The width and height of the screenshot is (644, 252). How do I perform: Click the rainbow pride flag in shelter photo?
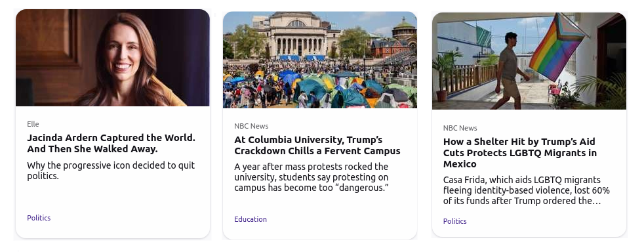click(557, 47)
